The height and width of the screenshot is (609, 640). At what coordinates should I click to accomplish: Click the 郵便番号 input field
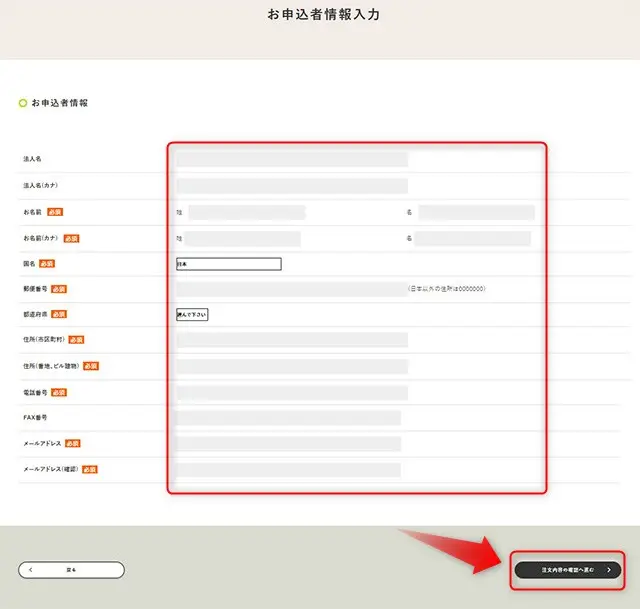[292, 289]
